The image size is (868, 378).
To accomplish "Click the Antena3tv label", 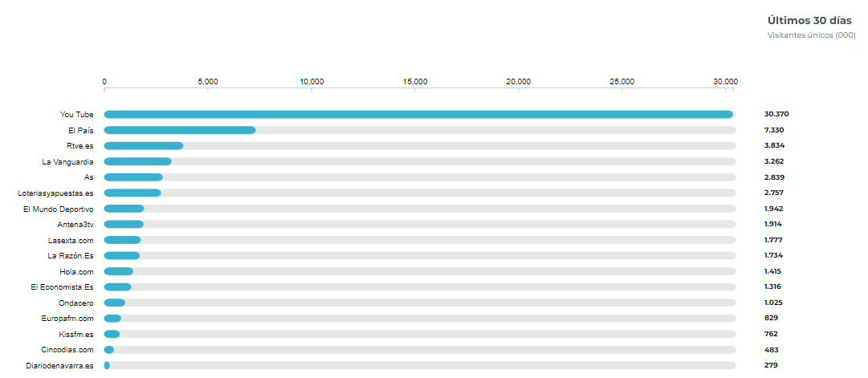I will 75,224.
